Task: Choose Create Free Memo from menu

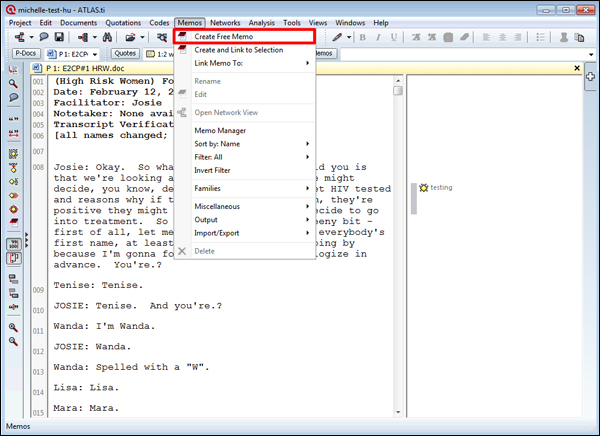Action: [x=244, y=36]
